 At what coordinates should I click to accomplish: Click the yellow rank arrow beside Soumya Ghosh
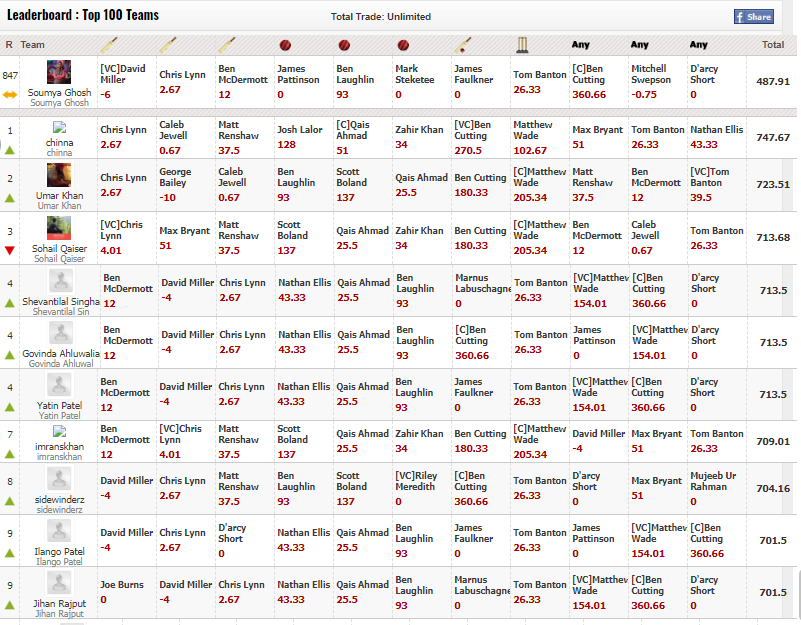[x=10, y=94]
